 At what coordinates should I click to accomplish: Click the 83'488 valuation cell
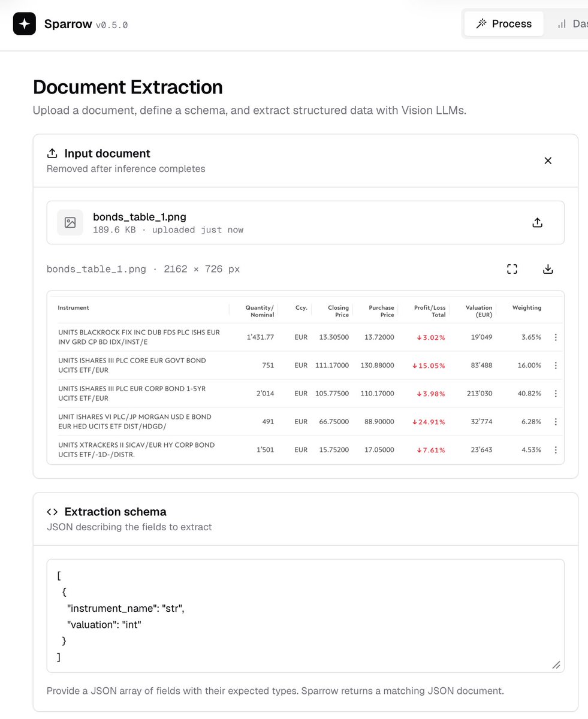[x=481, y=365]
